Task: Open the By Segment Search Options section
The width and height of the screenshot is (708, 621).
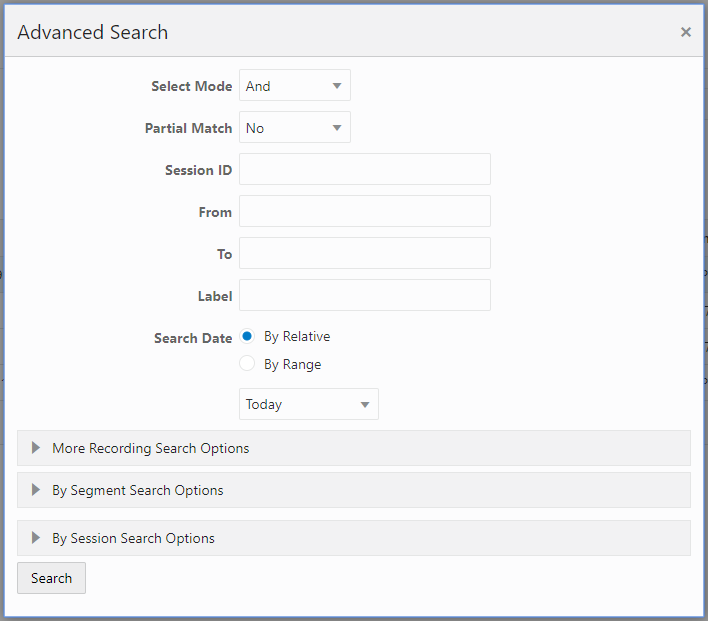Action: point(138,490)
